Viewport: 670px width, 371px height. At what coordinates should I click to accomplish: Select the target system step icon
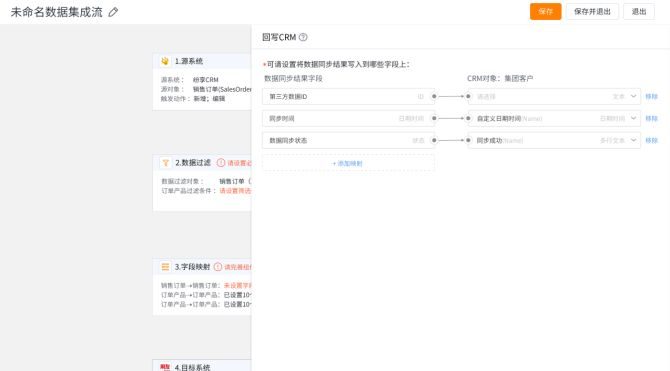click(x=165, y=367)
